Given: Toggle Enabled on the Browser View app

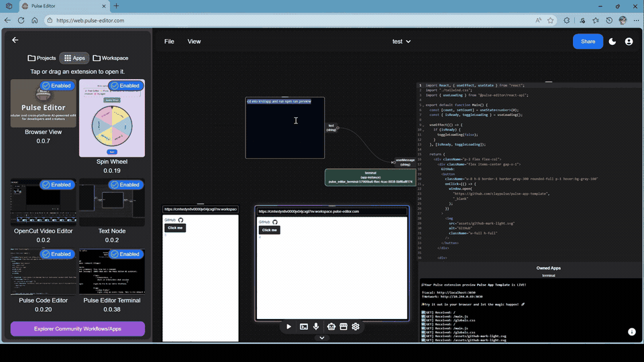Looking at the screenshot, I should 57,86.
